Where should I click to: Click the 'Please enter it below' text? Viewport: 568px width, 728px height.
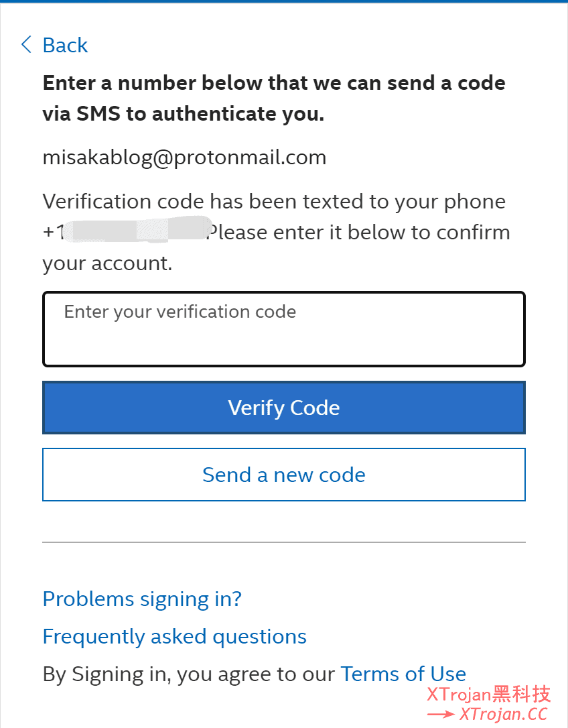358,232
